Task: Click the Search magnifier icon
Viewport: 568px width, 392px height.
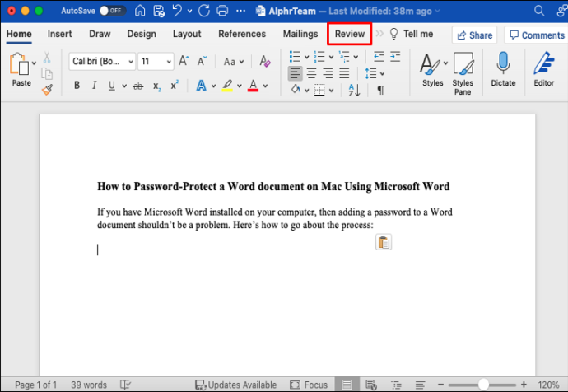Action: (x=539, y=11)
